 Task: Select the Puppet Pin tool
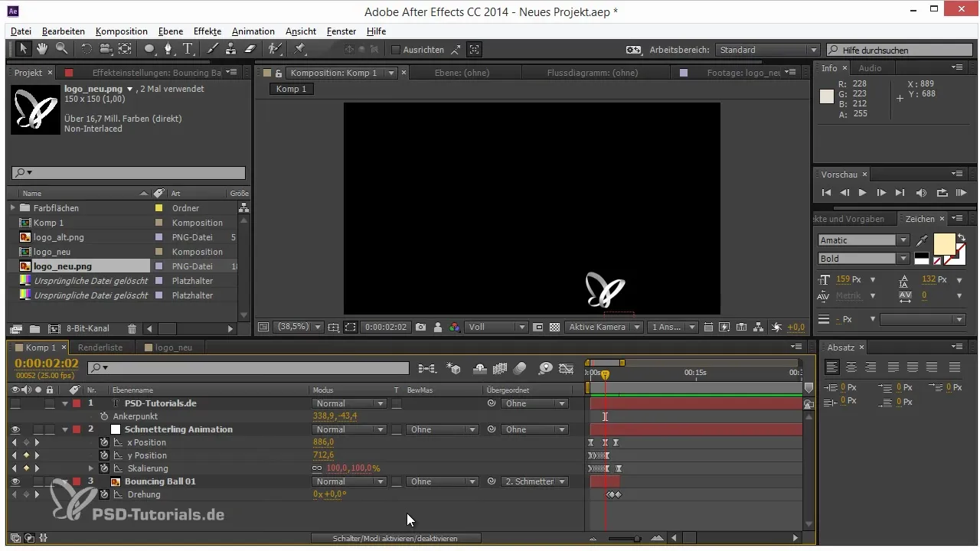point(299,49)
